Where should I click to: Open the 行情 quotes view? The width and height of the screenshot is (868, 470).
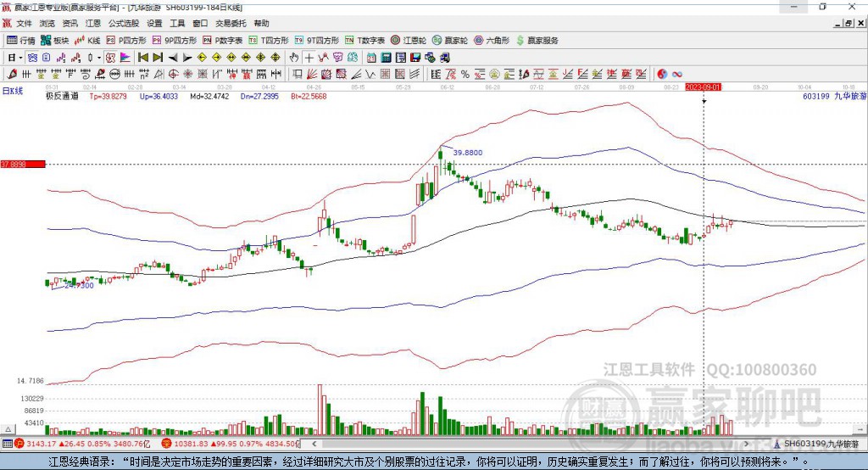[21, 41]
